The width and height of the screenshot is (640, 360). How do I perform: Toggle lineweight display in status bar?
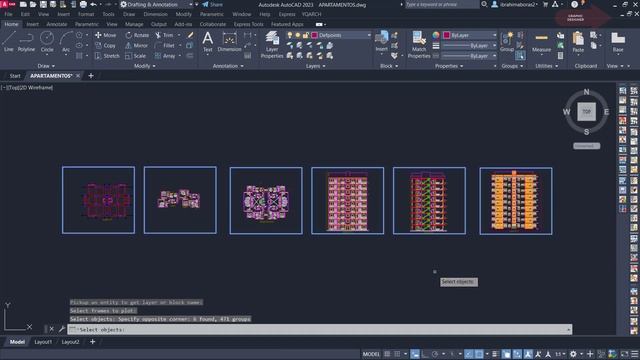(x=495, y=354)
